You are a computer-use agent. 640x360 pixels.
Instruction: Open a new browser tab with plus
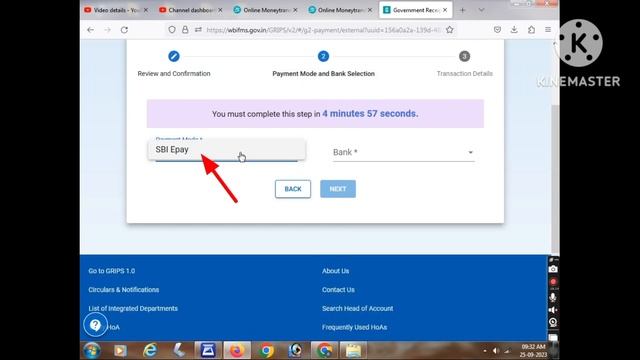pos(462,10)
